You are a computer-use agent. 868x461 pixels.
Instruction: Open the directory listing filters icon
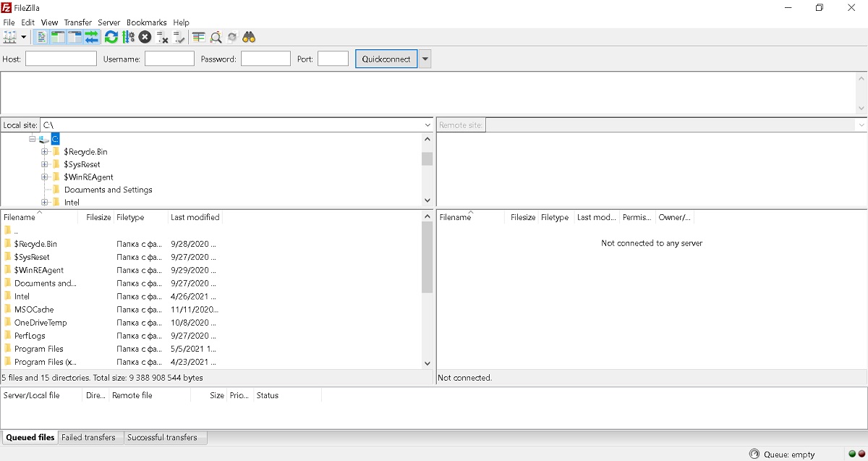pos(198,37)
